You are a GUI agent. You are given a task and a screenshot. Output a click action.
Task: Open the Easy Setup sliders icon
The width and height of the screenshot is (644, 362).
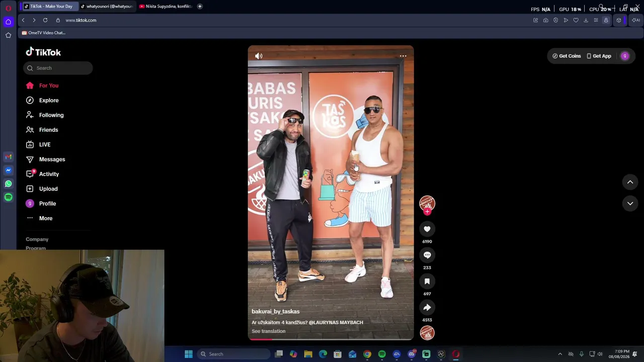(x=596, y=20)
